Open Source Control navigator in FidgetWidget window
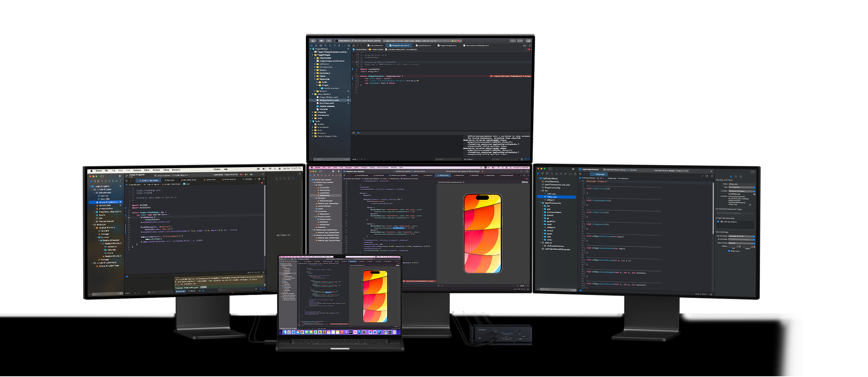Viewport: 868px width, 377px height. pos(316,45)
